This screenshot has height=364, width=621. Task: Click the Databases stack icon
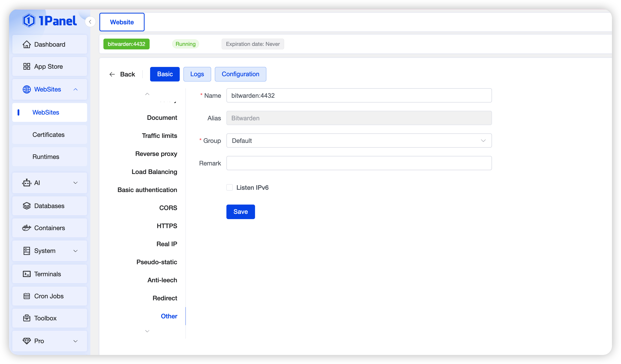27,206
